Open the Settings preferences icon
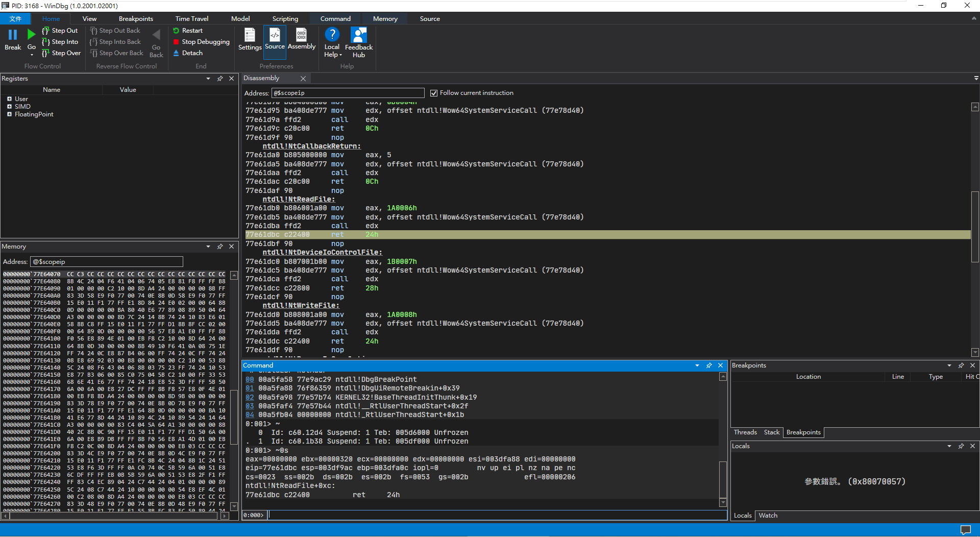The image size is (980, 537). click(x=250, y=35)
